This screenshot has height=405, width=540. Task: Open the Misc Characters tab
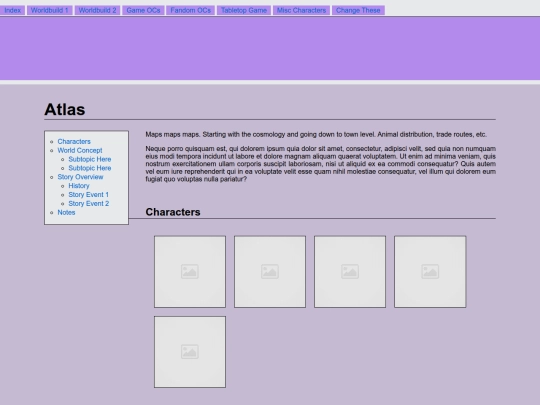coord(301,10)
